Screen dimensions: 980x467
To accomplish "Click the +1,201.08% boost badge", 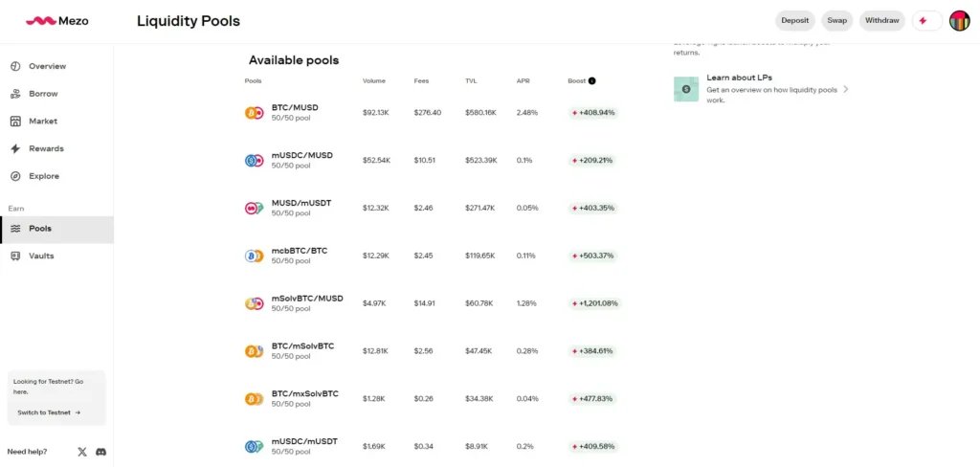I will (x=595, y=303).
